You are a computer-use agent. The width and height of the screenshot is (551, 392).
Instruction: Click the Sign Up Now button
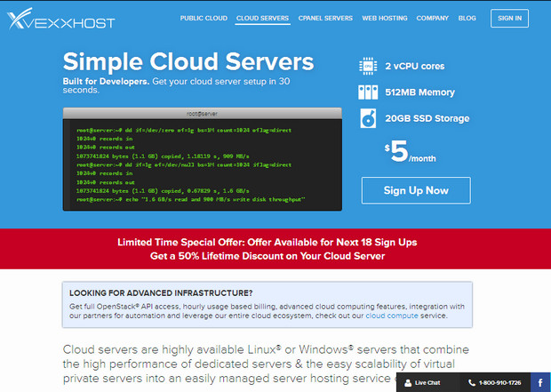(416, 190)
